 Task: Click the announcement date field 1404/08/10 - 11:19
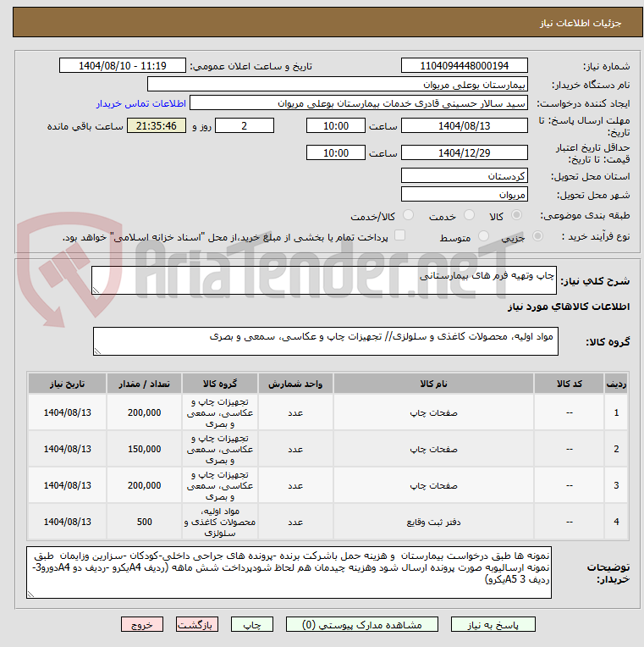(123, 65)
